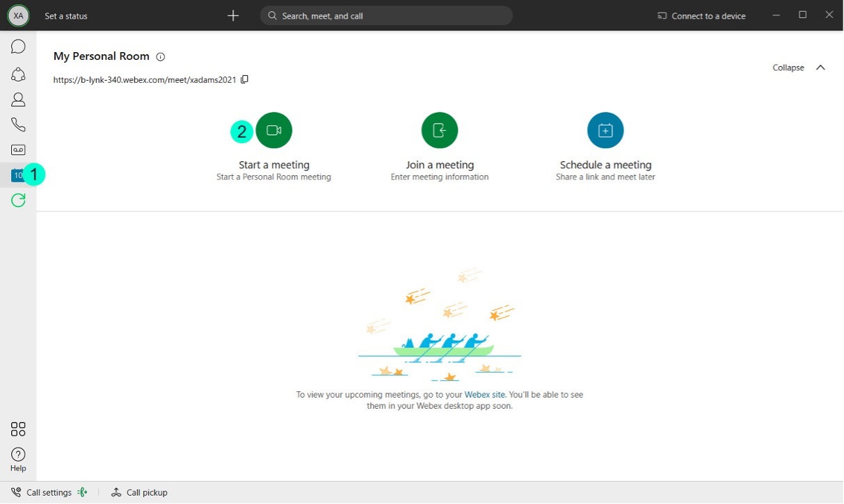The height and width of the screenshot is (504, 844).
Task: Open the Messaging chat icon in sidebar
Action: pos(18,47)
